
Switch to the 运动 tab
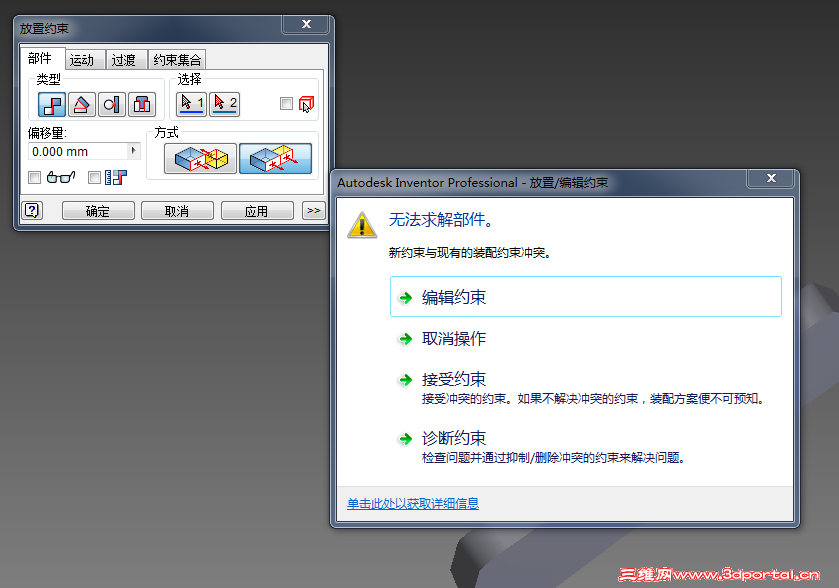tap(84, 59)
